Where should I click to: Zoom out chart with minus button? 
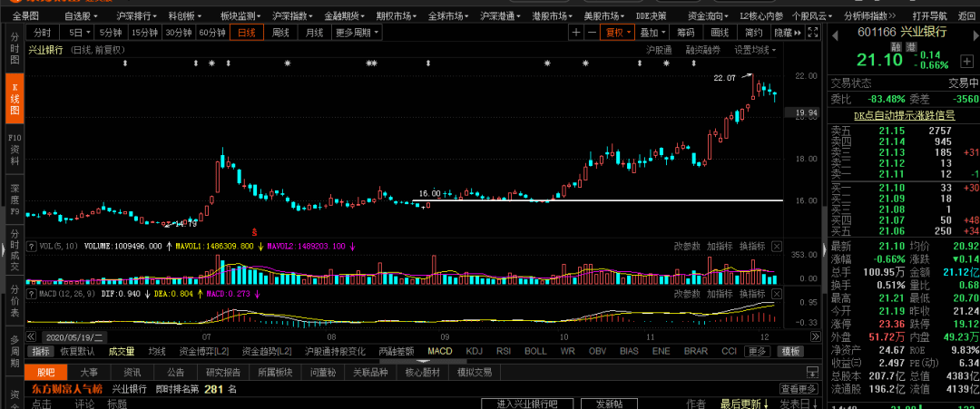tap(592, 33)
